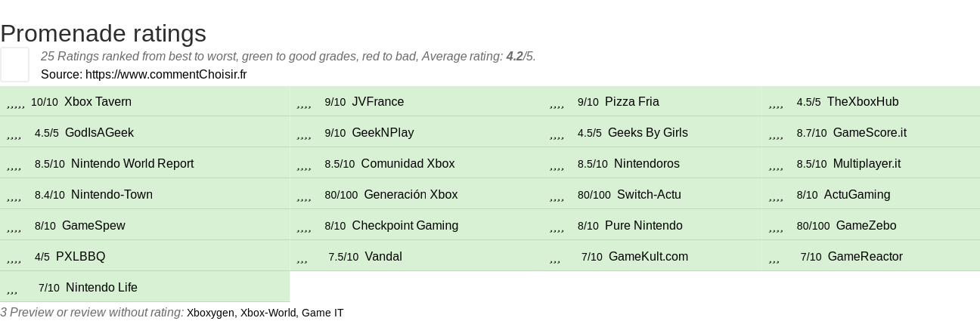Click the star icons next to Vandal
980x321 pixels.
pyautogui.click(x=302, y=258)
